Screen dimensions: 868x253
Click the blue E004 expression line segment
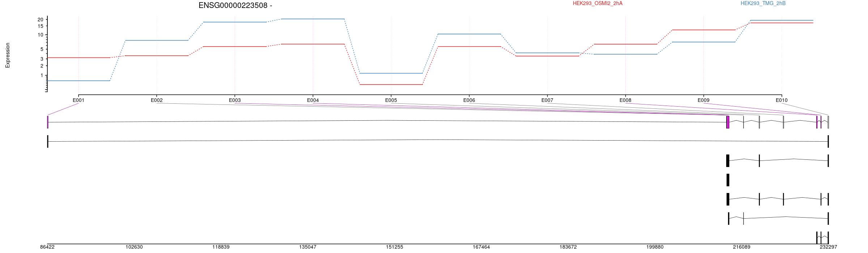tap(313, 19)
